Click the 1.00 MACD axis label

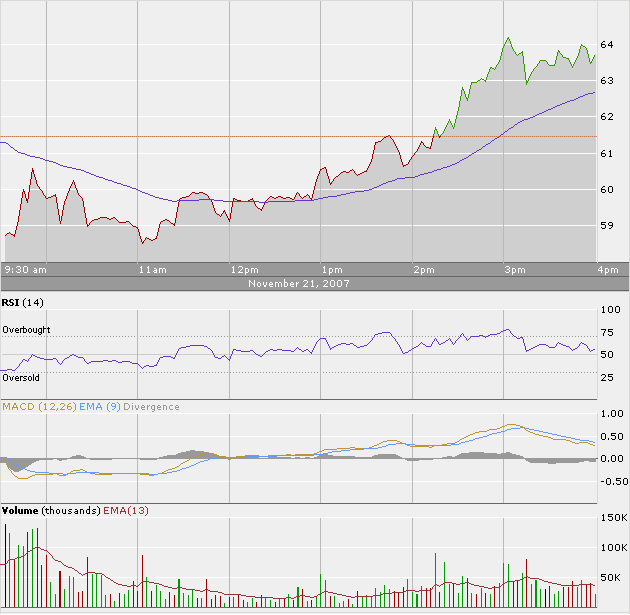[x=609, y=413]
